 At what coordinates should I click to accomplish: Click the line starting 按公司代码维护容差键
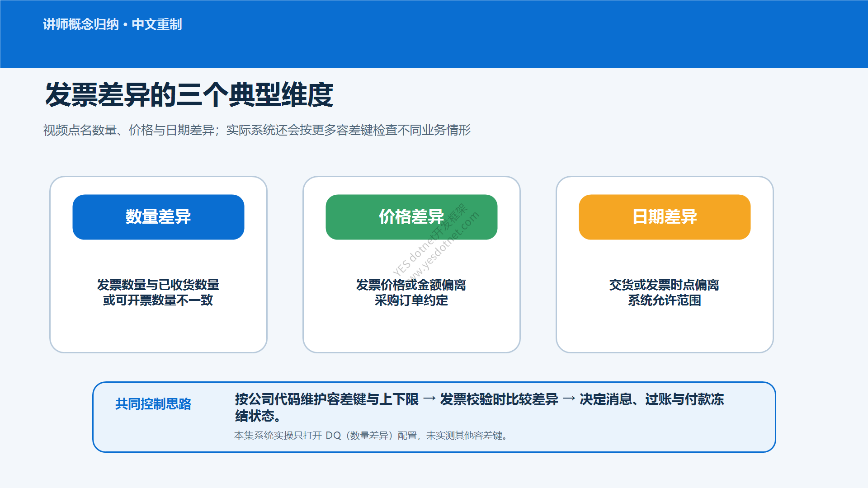pyautogui.click(x=480, y=399)
